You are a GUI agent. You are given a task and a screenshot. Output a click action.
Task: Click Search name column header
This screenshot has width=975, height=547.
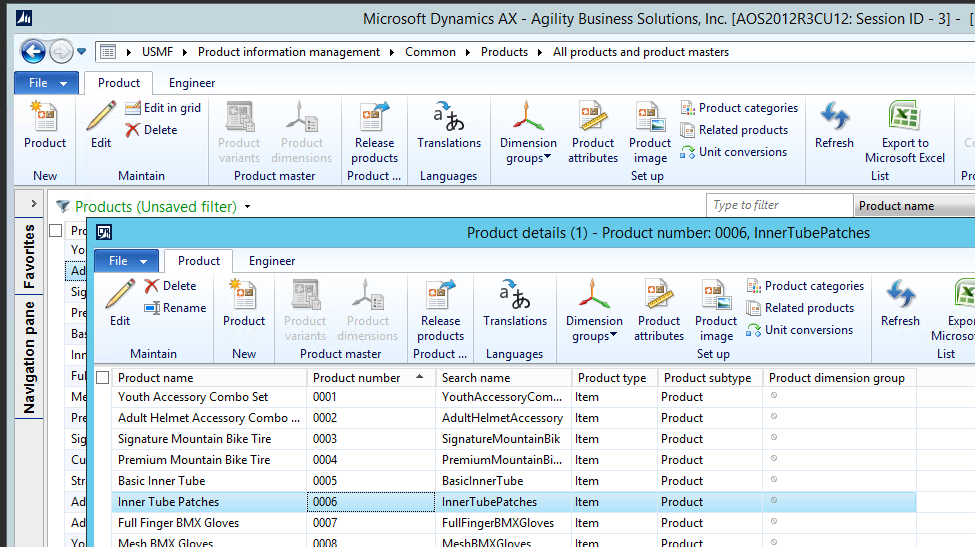(504, 378)
